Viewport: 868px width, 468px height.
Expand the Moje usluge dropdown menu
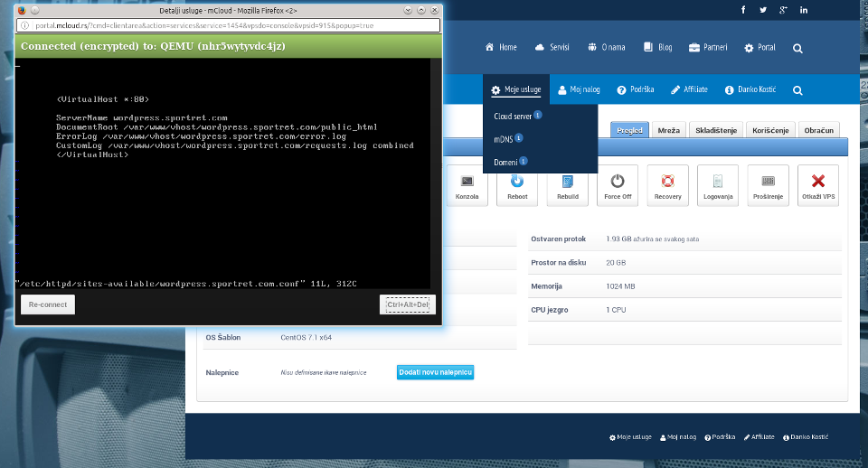pyautogui.click(x=516, y=90)
